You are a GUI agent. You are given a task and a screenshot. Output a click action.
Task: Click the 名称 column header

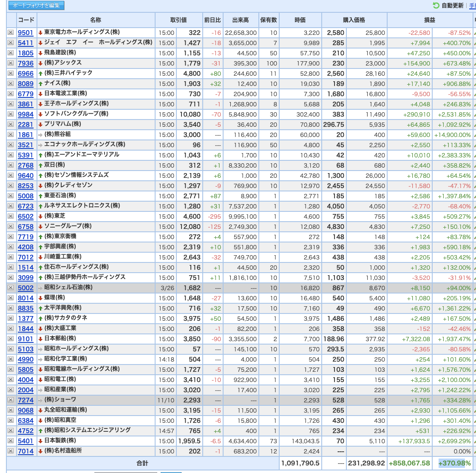click(96, 20)
